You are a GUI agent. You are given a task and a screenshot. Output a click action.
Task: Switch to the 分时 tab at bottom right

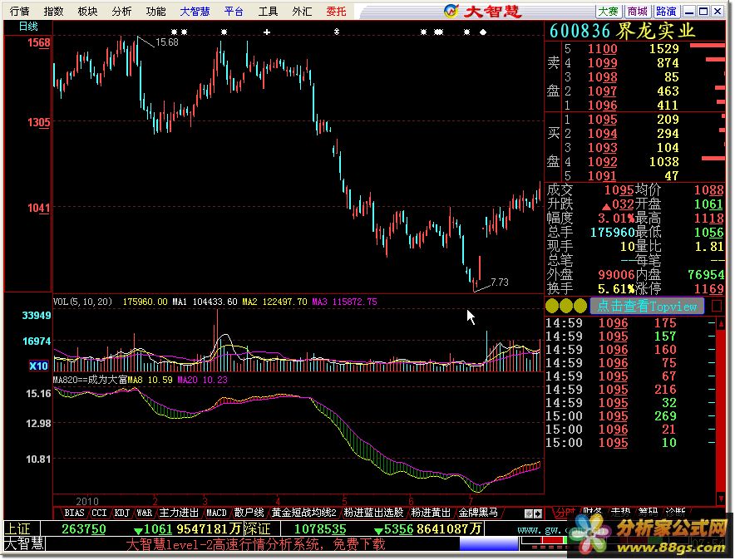click(x=565, y=512)
